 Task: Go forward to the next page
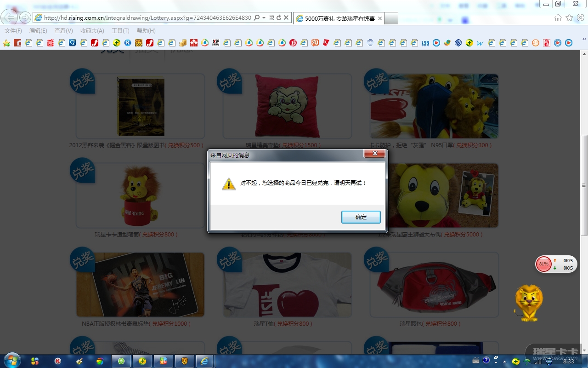(x=25, y=17)
